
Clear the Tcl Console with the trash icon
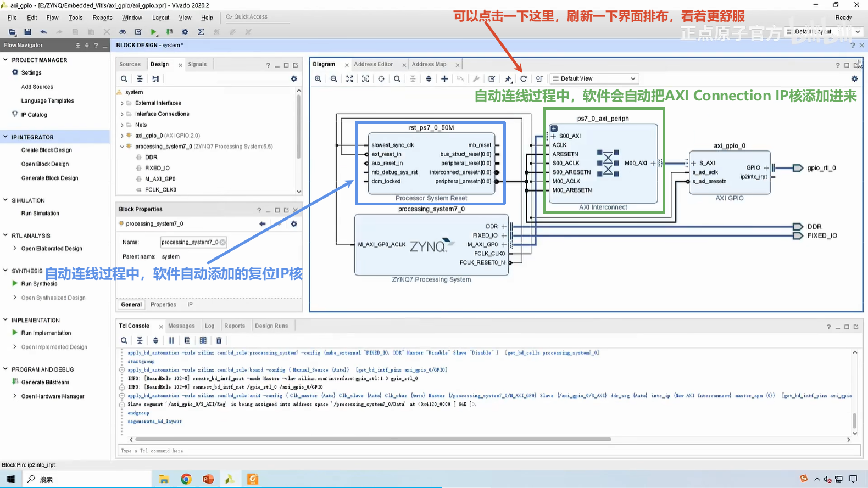click(219, 340)
